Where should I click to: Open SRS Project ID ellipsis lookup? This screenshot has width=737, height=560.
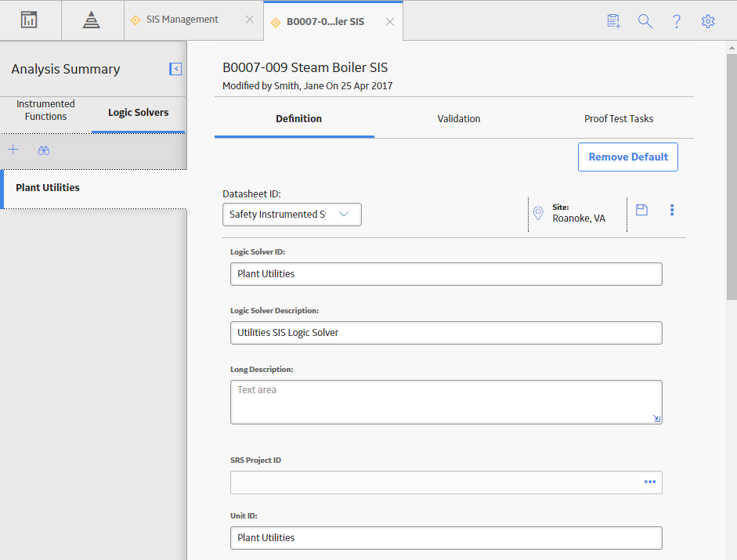point(650,482)
